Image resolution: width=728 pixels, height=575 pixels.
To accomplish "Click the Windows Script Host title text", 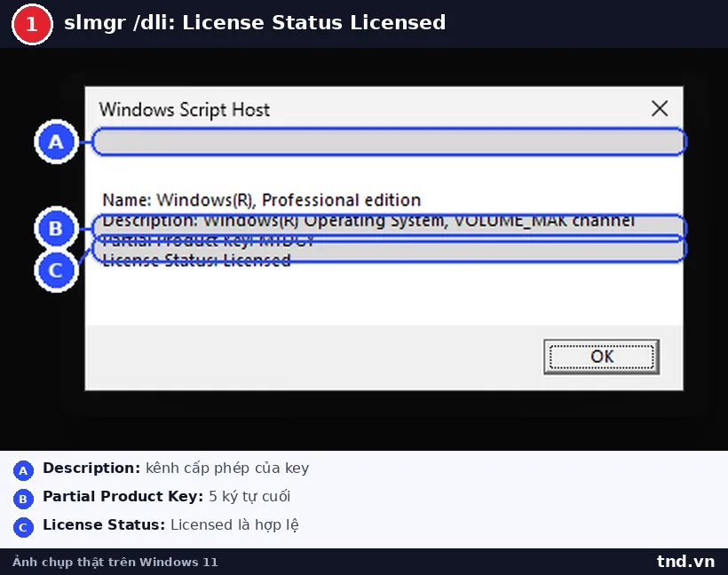I will pos(185,110).
